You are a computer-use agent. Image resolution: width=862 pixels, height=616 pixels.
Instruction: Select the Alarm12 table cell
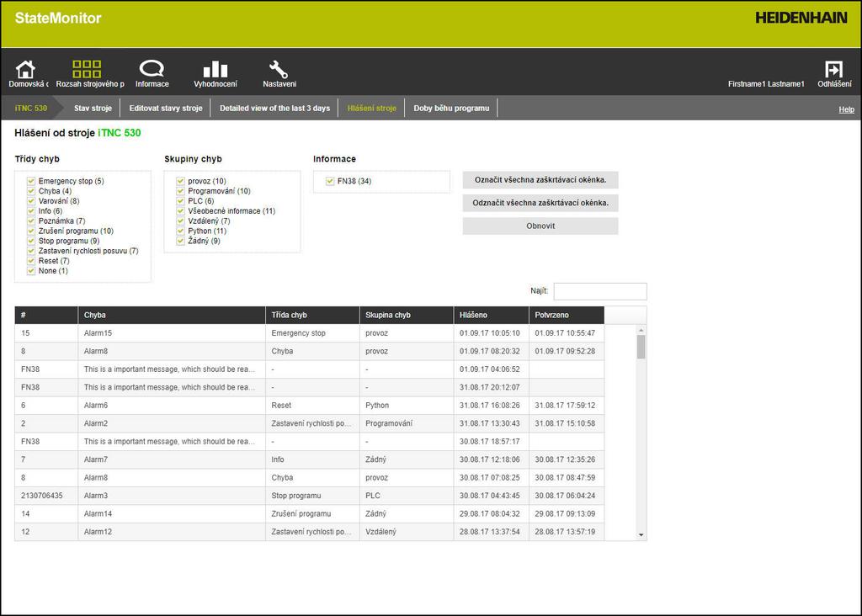pyautogui.click(x=172, y=532)
